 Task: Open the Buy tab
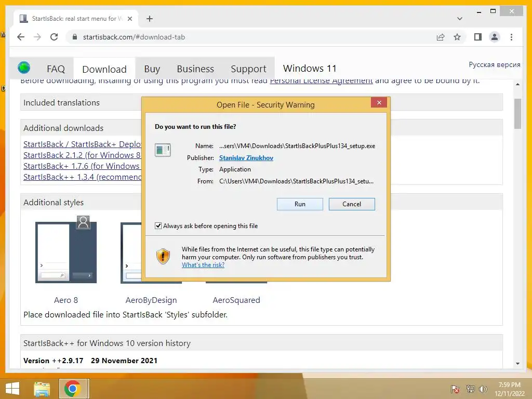pos(152,69)
